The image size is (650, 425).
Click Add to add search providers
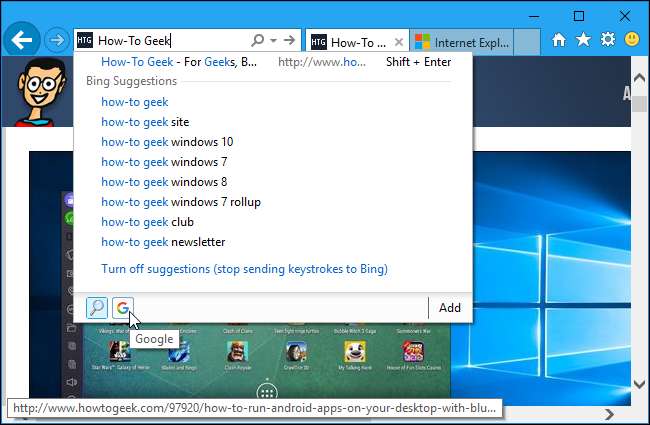tap(450, 308)
